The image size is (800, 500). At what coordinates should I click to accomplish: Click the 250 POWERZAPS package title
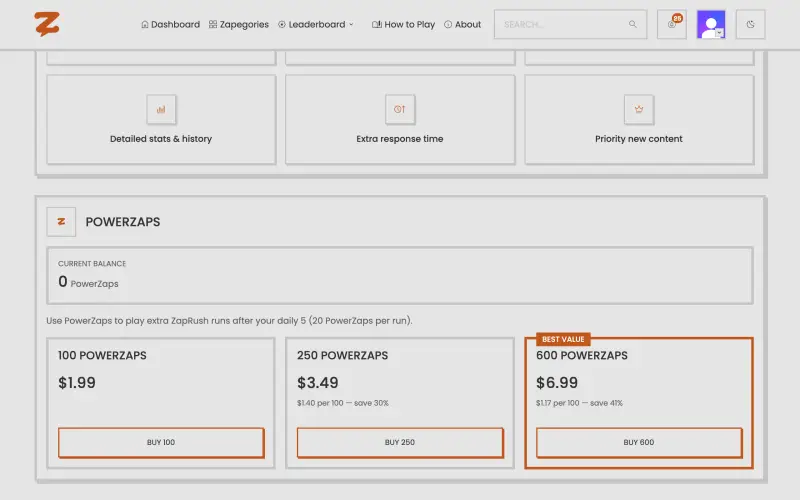[x=342, y=356]
